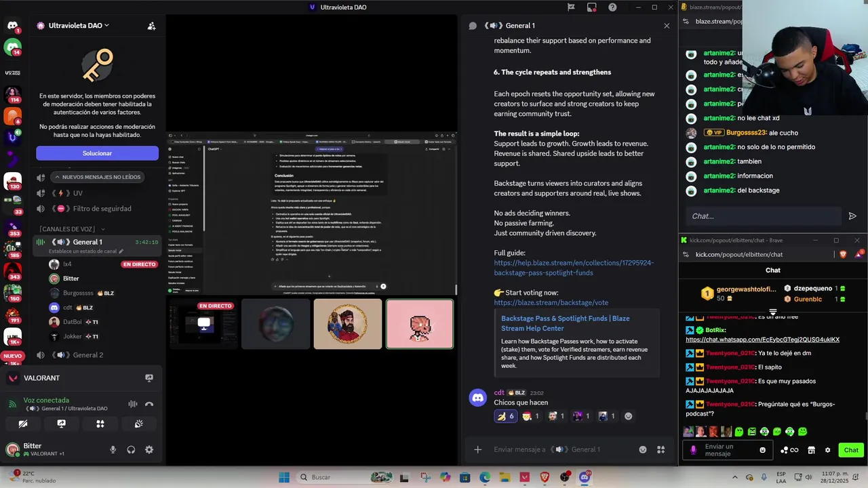Click the Enviar mensaje a General 1 field
The width and height of the screenshot is (868, 488).
[563, 449]
